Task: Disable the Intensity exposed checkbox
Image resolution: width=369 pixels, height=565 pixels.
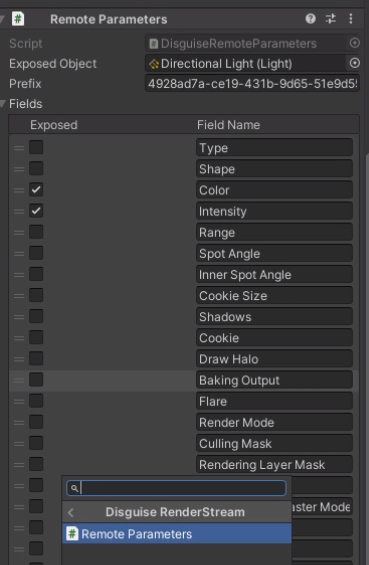Action: click(36, 211)
